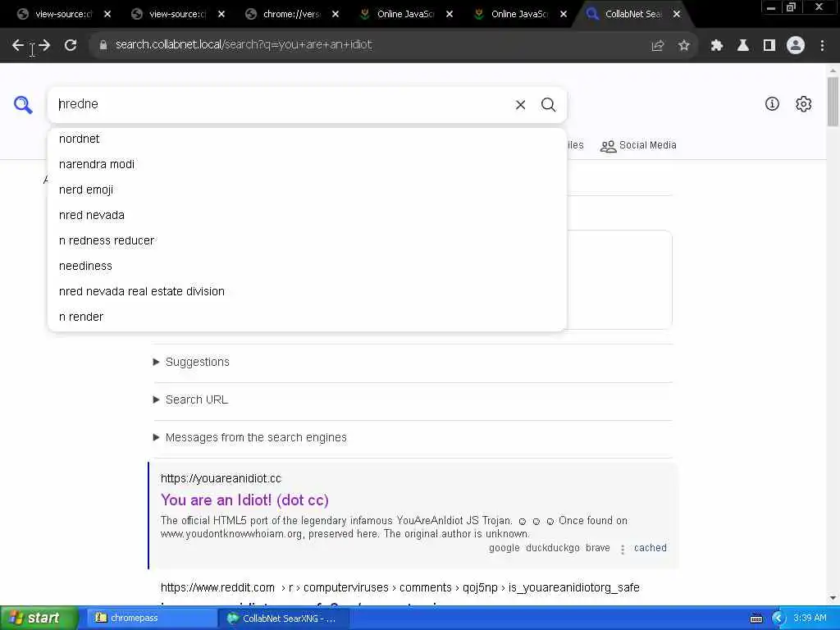Open the reddit.com computerviruses result URL

click(x=399, y=587)
